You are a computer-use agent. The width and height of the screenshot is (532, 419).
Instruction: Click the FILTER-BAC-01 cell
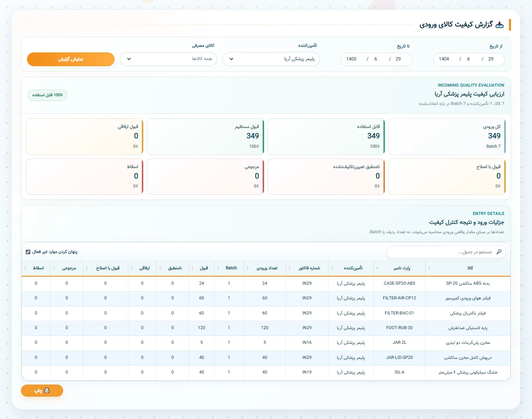pos(400,313)
